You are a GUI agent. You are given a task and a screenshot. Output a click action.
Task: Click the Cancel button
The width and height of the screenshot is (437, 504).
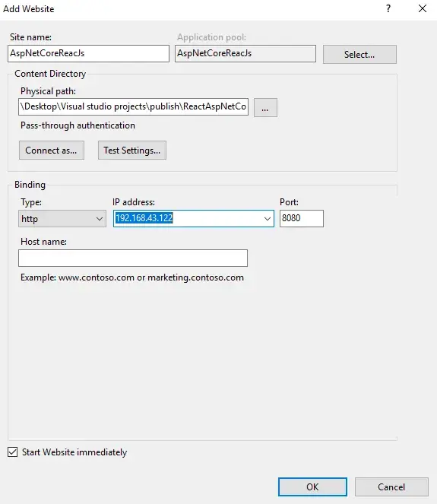pos(391,487)
